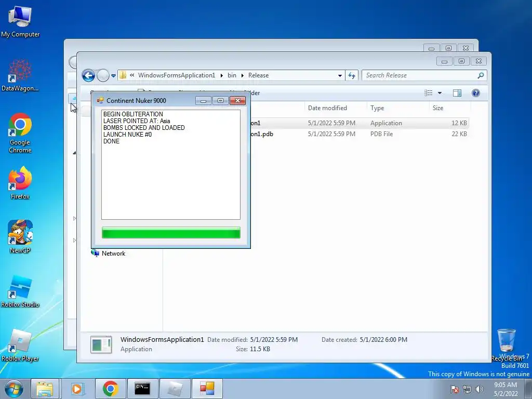Open the volume speaker tray icon
Viewport: 532px width, 399px height.
tap(480, 389)
